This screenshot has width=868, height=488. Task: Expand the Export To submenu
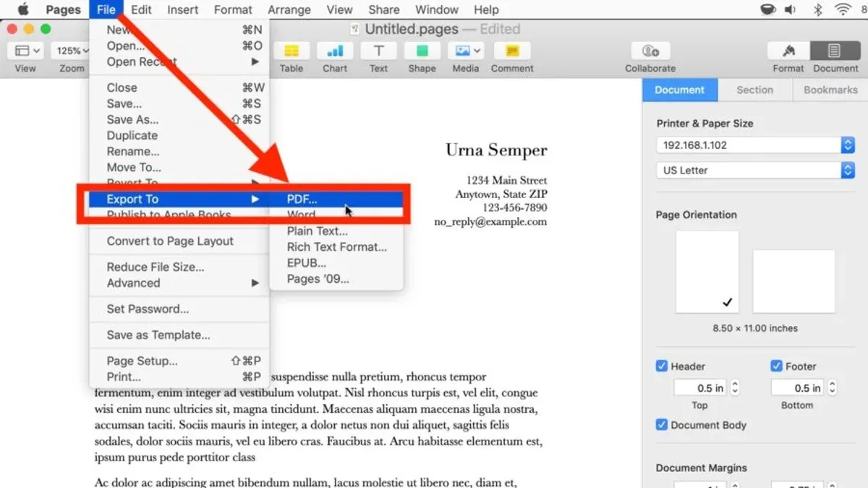click(179, 199)
